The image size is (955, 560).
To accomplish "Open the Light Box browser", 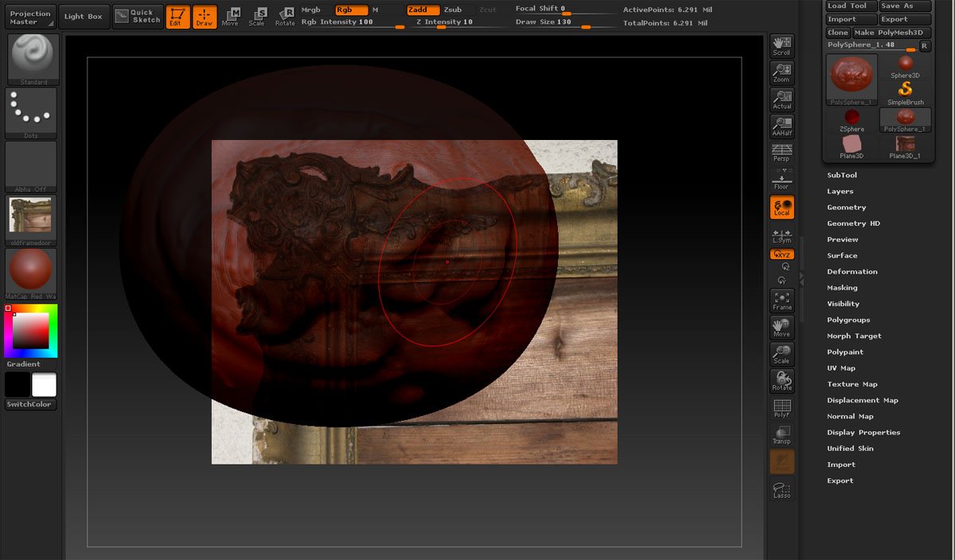I will coord(84,17).
